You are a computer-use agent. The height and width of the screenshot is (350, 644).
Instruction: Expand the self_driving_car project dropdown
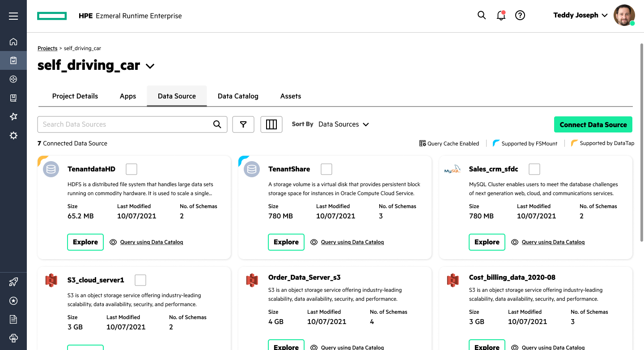(x=150, y=66)
